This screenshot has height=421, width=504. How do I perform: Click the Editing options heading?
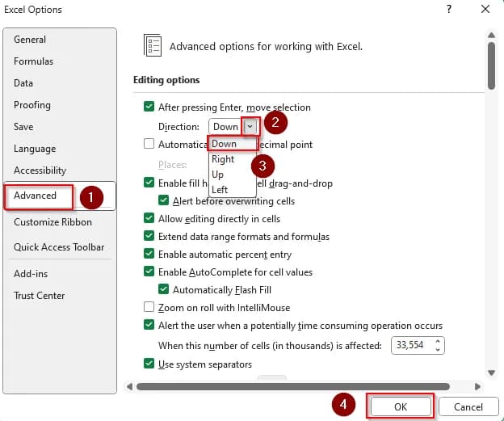166,80
